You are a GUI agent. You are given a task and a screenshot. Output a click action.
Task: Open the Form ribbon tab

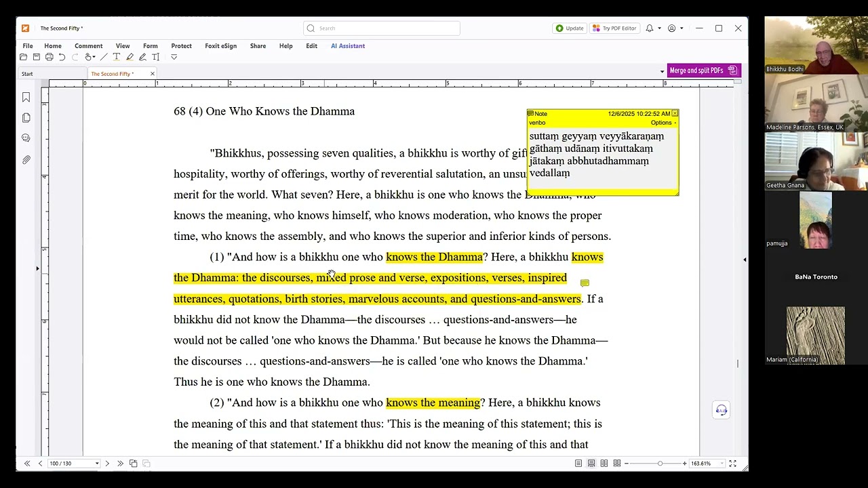[151, 46]
